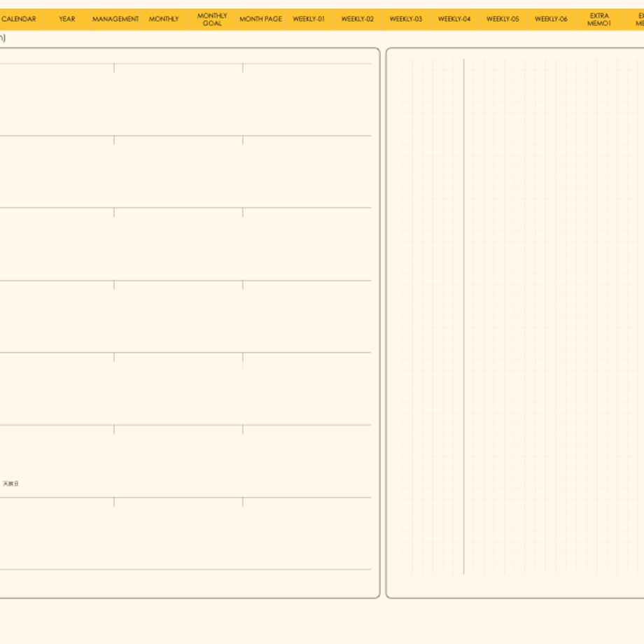644x644 pixels.
Task: Click the small Japanese holiday label
Action: pos(10,484)
